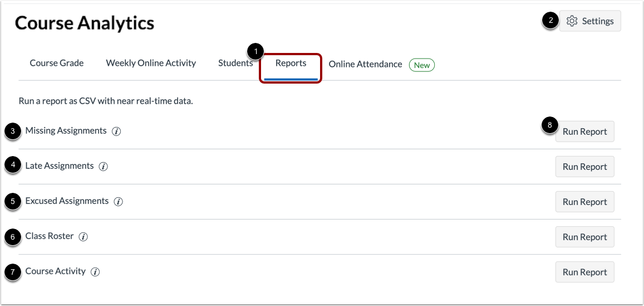Click info icon next to Class Roster
The width and height of the screenshot is (644, 306).
coord(83,237)
